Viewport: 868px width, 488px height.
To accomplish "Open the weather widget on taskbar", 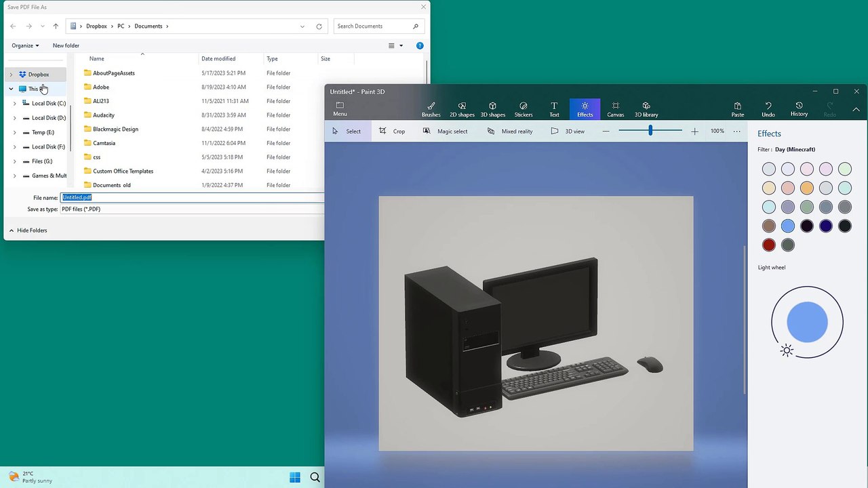I will [28, 477].
